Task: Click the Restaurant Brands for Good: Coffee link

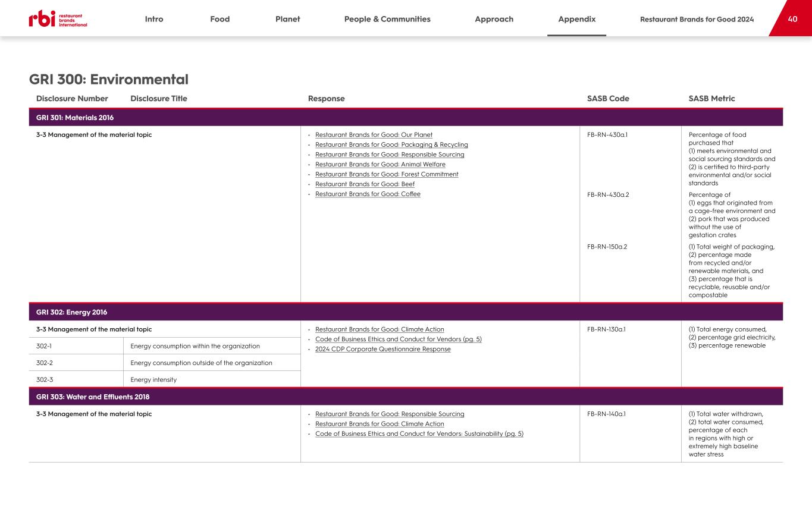Action: pos(368,194)
